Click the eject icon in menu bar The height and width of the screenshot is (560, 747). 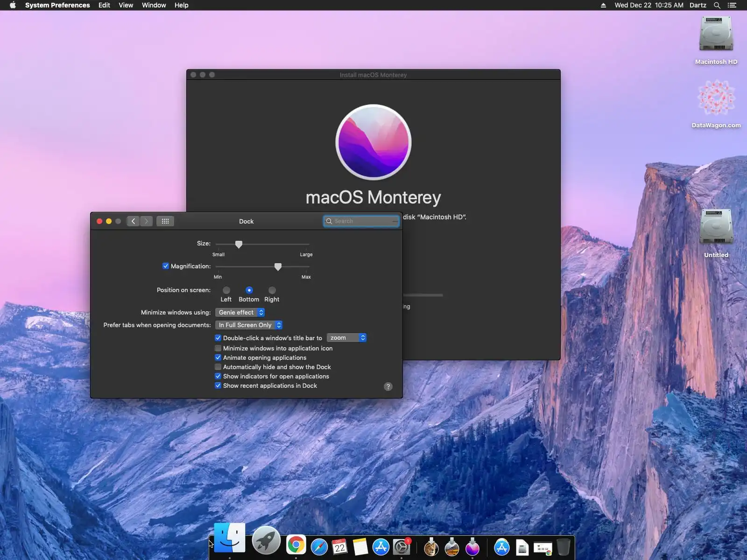[x=603, y=5]
